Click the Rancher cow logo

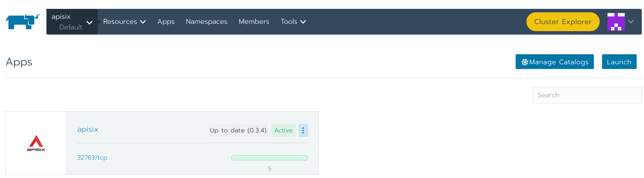[23, 22]
